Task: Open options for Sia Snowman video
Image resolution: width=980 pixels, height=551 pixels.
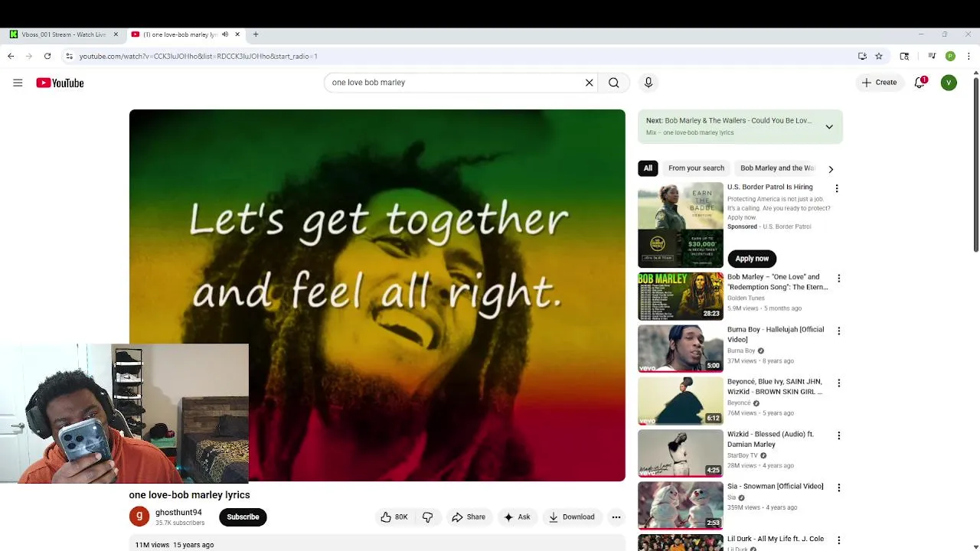Action: coord(838,487)
